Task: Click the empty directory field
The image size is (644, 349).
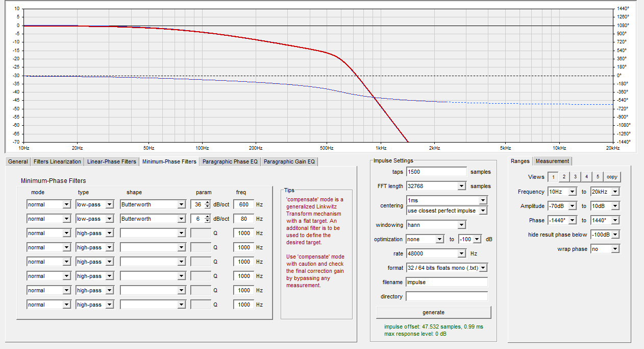Action: click(x=447, y=296)
